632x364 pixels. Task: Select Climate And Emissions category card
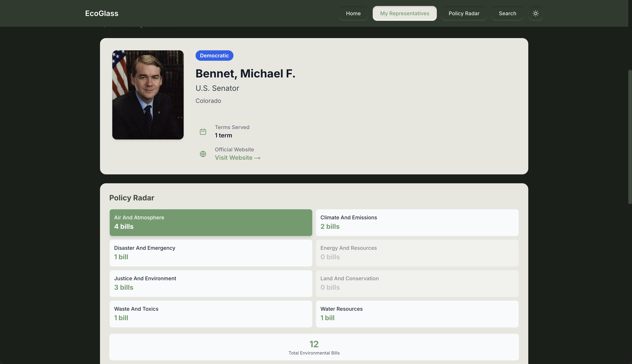click(417, 222)
